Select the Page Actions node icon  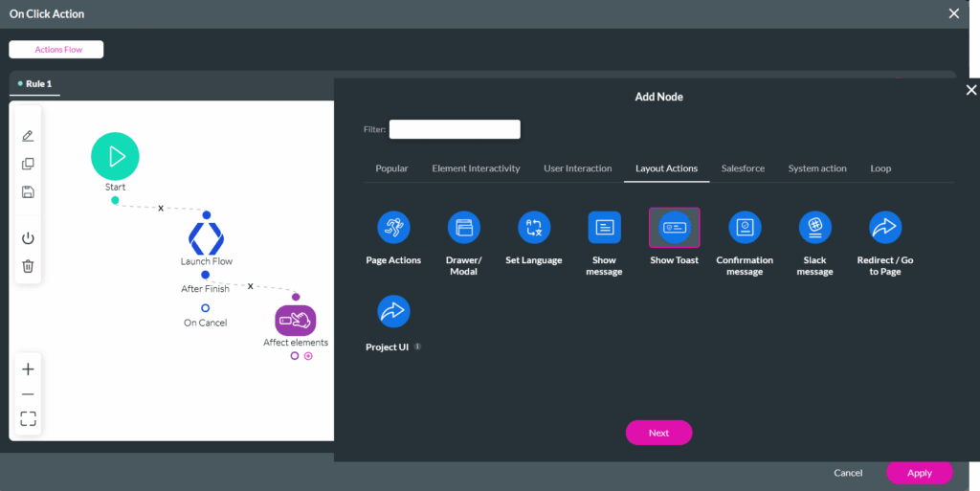(393, 228)
